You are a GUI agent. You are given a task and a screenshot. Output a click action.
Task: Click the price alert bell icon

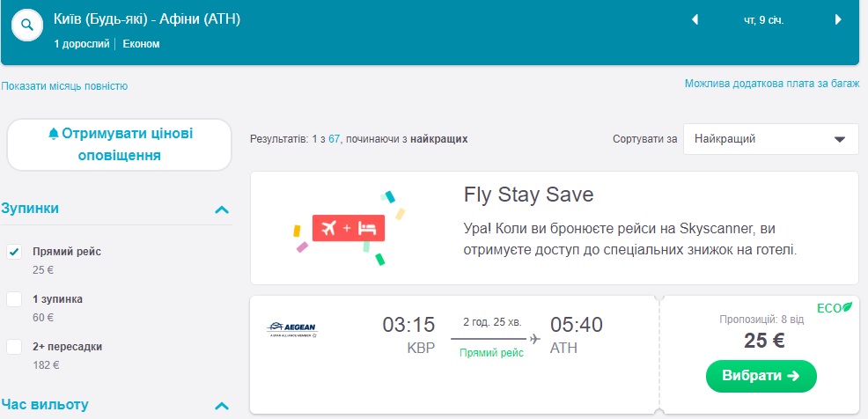click(54, 134)
